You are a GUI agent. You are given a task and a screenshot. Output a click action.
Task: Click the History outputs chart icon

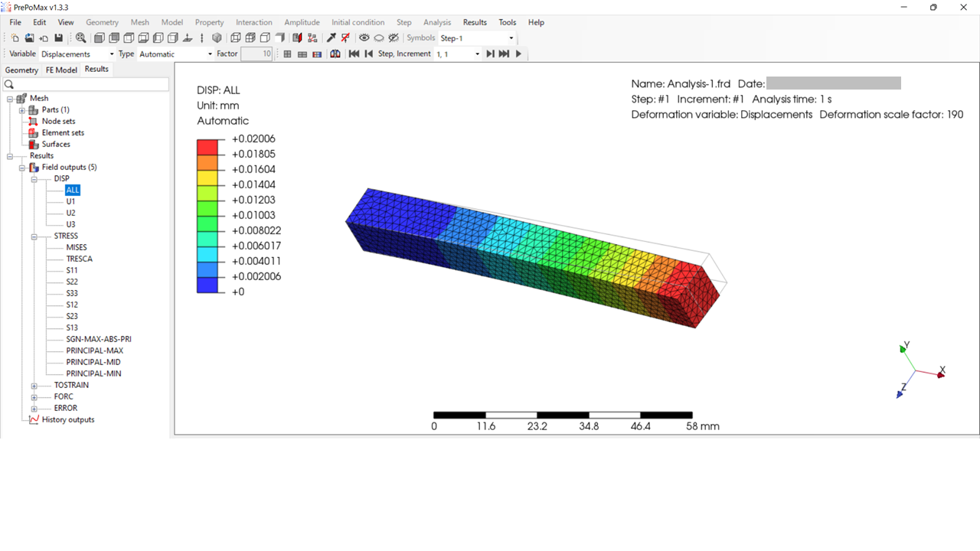click(34, 419)
